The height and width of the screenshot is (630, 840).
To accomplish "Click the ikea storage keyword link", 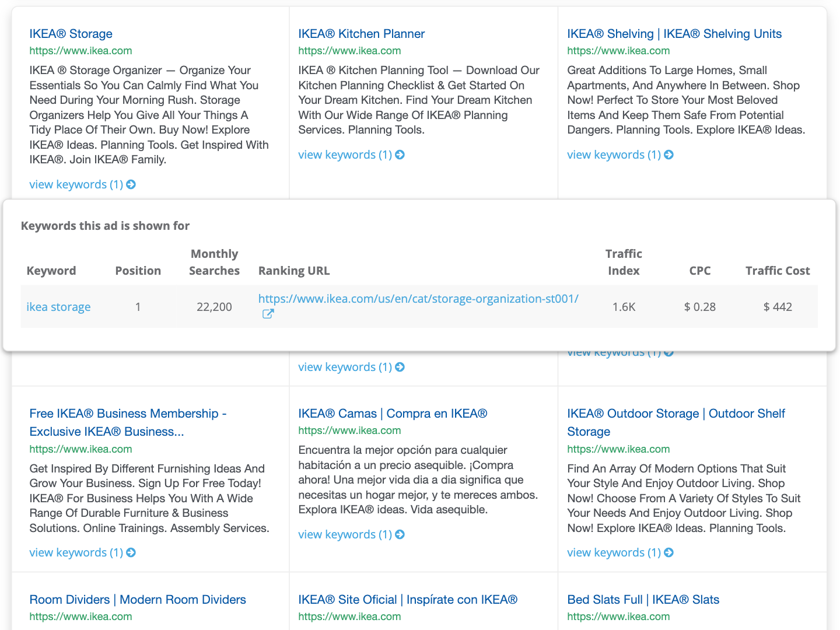I will pyautogui.click(x=58, y=307).
